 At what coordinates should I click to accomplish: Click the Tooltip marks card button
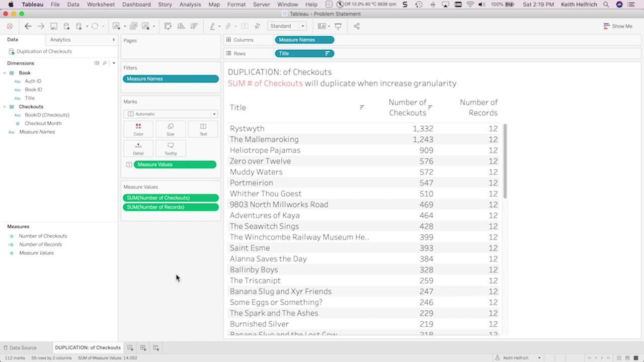click(x=171, y=148)
